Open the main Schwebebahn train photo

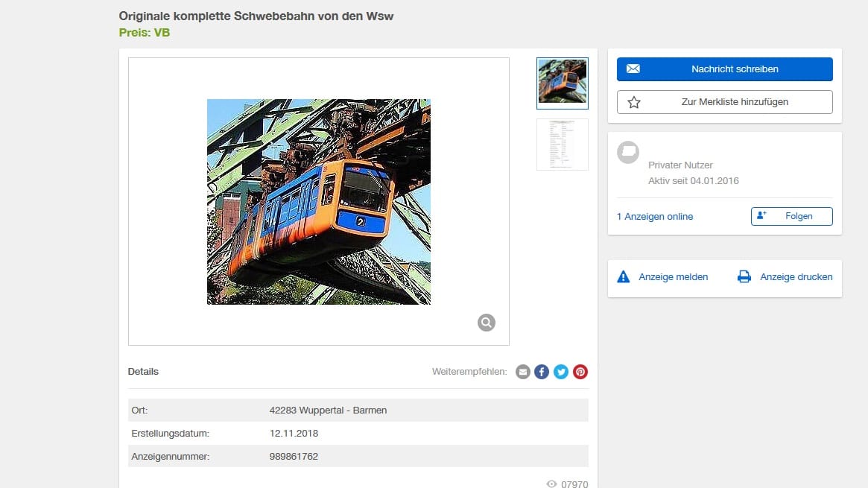[319, 201]
